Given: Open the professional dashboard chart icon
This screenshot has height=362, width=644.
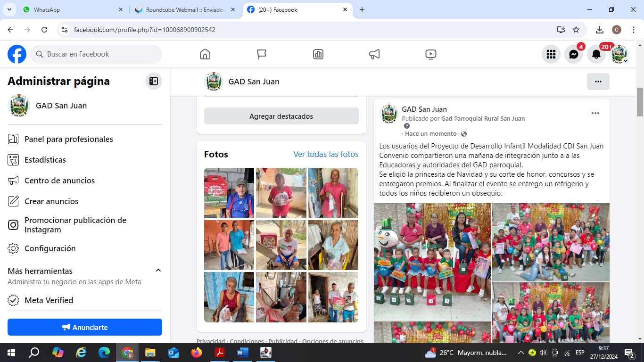Looking at the screenshot, I should [318, 54].
